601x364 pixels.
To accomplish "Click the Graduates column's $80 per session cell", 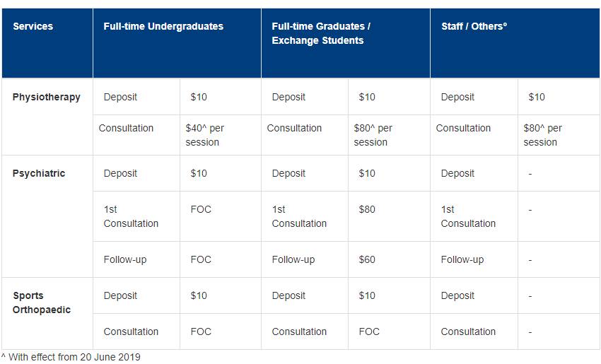I will (x=373, y=135).
